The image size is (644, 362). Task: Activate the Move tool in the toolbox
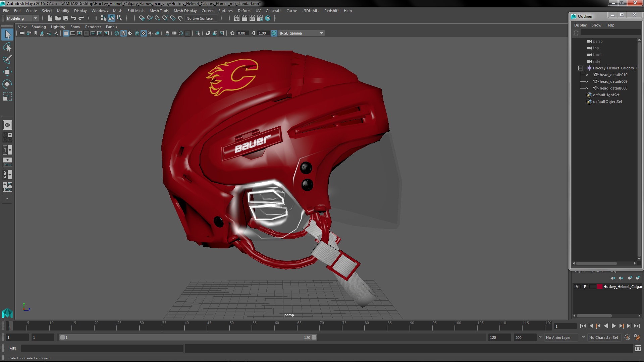coord(7,72)
